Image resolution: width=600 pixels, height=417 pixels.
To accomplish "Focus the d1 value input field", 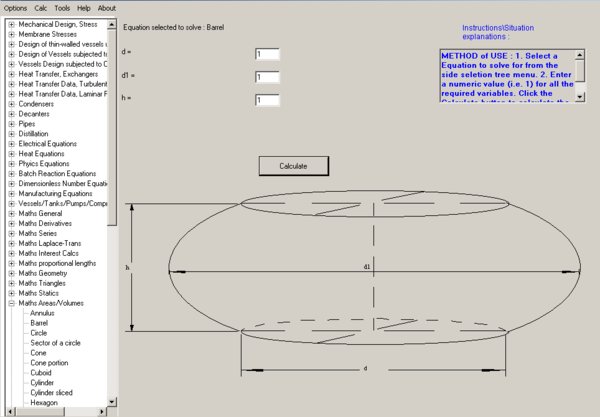I will click(267, 77).
